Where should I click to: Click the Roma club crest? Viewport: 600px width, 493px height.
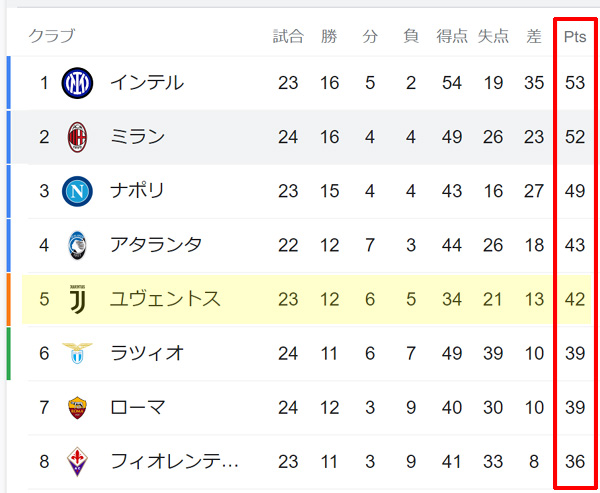point(76,407)
